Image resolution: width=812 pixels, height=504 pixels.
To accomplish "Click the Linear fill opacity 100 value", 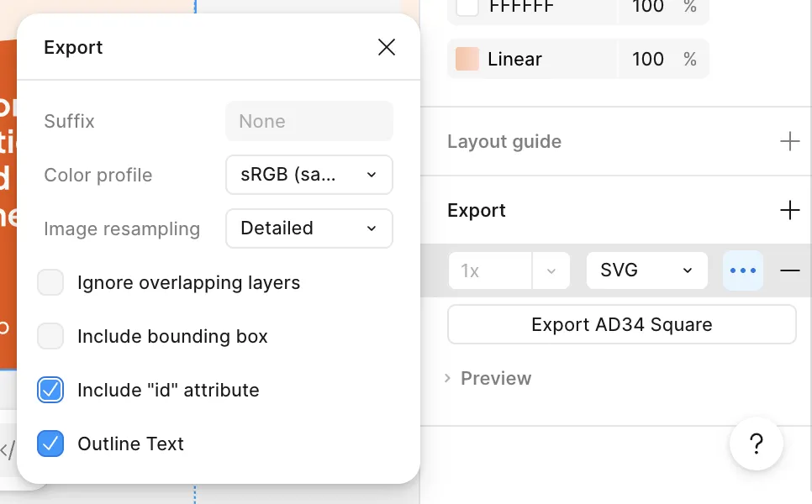I will [x=647, y=59].
